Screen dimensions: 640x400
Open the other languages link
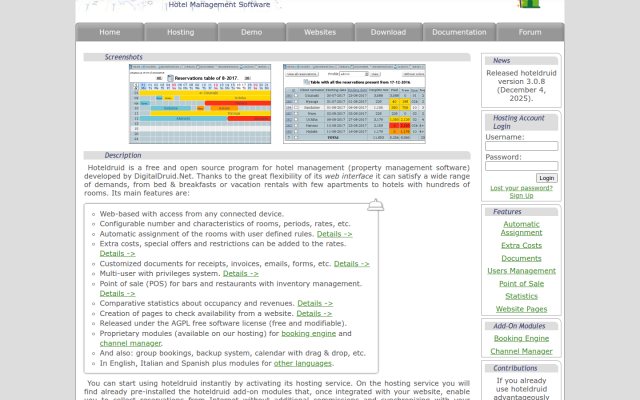pyautogui.click(x=302, y=363)
